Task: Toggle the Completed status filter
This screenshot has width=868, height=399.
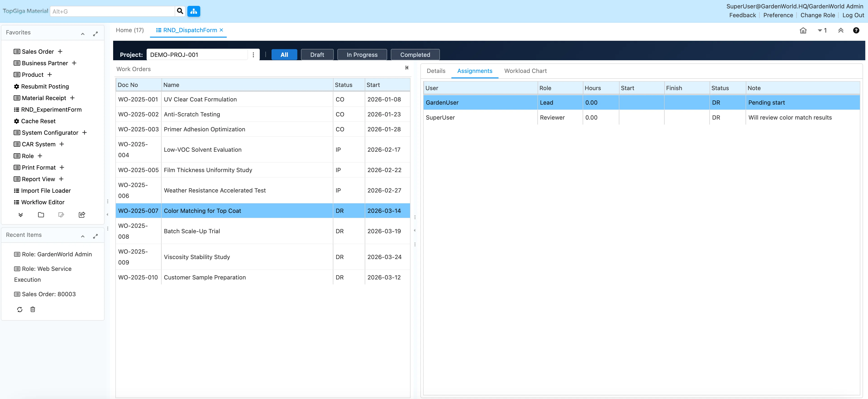Action: (415, 55)
